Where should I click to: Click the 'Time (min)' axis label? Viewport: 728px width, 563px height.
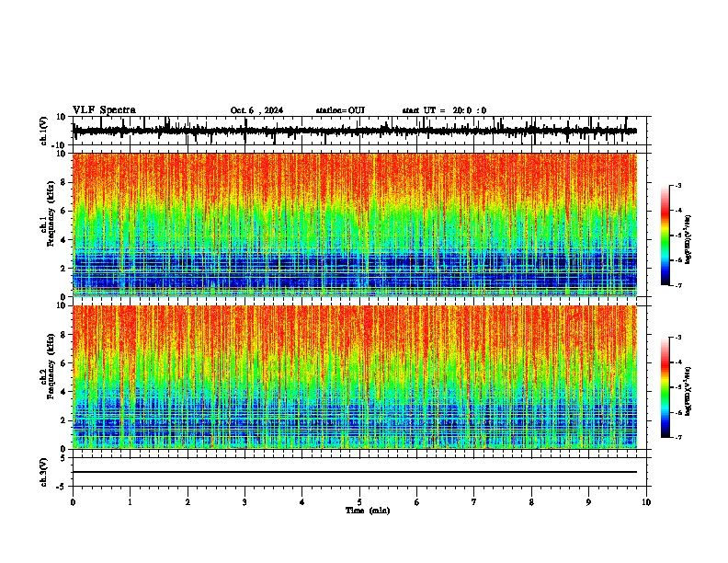coord(368,511)
